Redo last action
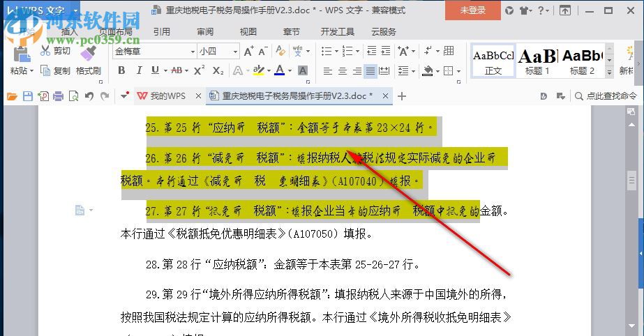644x336 pixels. coord(105,96)
